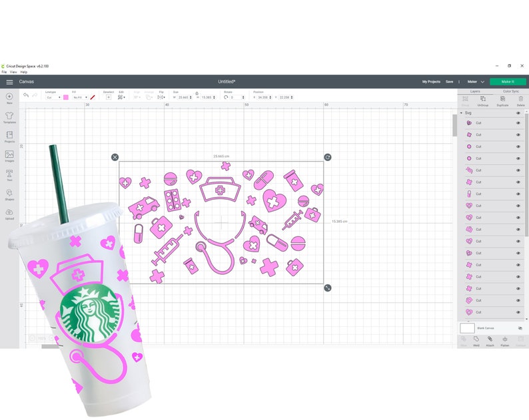The height and width of the screenshot is (420, 529).
Task: Click the pink Linetype color swatch
Action: (66, 97)
